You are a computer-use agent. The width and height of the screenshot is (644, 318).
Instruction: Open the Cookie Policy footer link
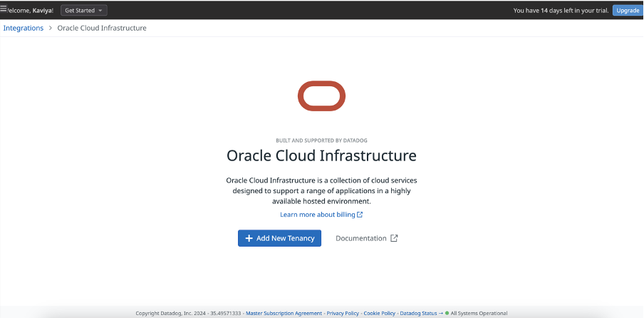pyautogui.click(x=380, y=313)
